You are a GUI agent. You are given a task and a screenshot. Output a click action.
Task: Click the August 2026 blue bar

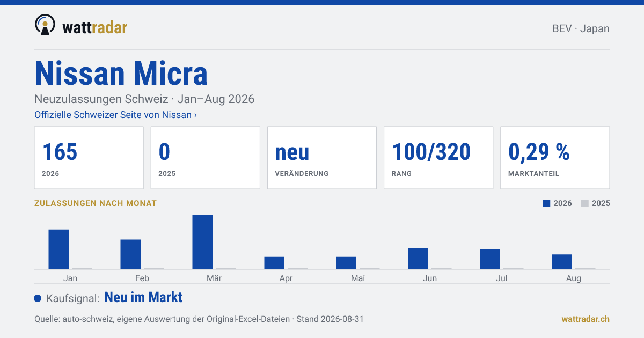[562, 262]
